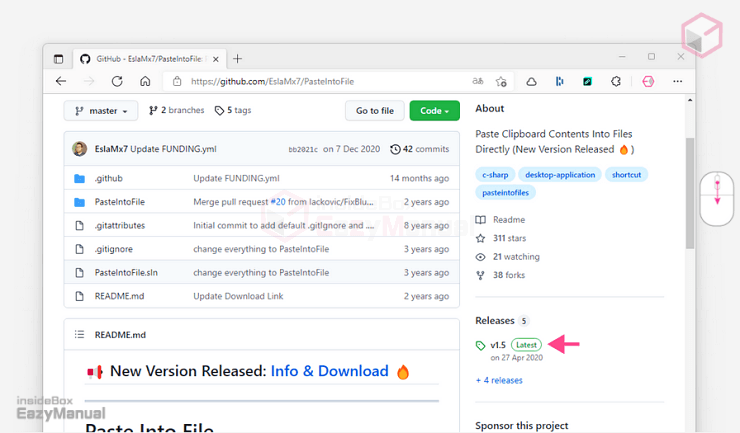Open 'Update Download Link' commit message

tap(238, 296)
